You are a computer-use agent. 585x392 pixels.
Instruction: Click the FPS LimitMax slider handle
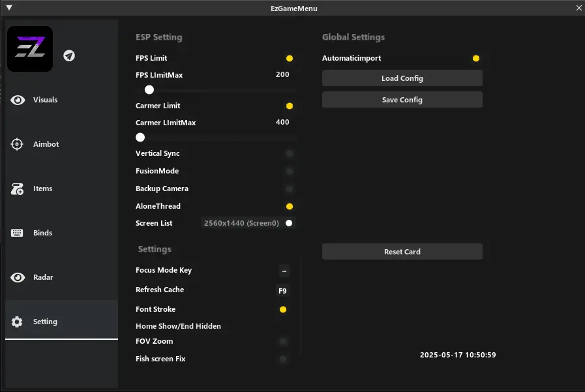click(x=149, y=90)
